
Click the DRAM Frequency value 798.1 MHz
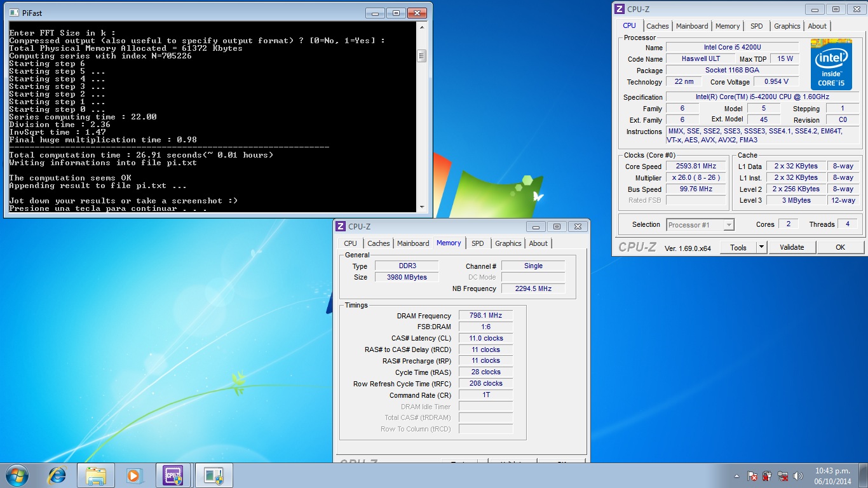point(485,315)
